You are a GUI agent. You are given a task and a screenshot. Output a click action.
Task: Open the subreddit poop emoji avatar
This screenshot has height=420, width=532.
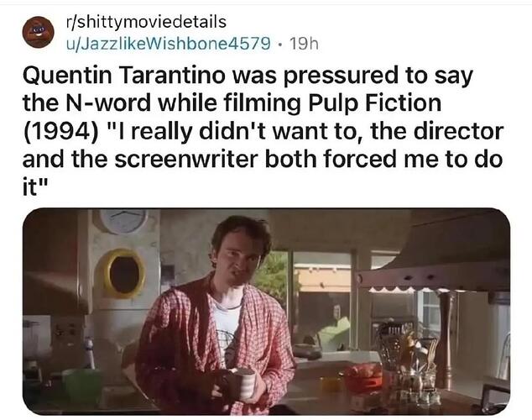click(x=39, y=32)
